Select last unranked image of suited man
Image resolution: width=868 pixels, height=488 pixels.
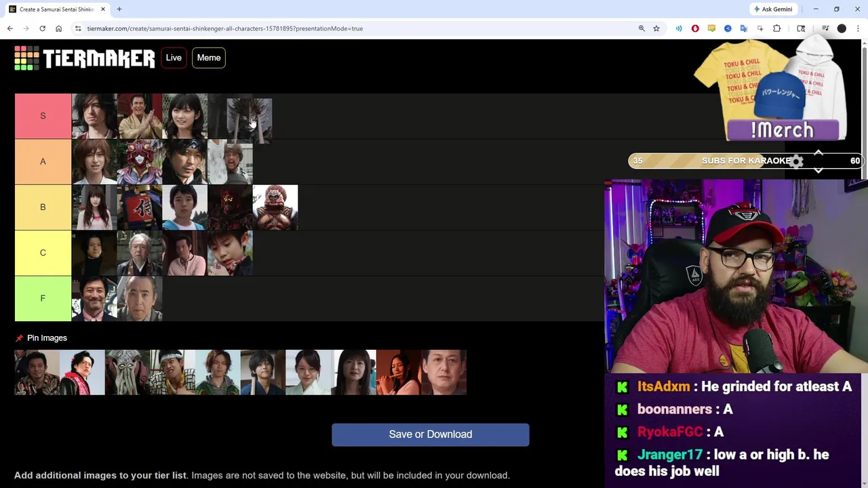(444, 372)
